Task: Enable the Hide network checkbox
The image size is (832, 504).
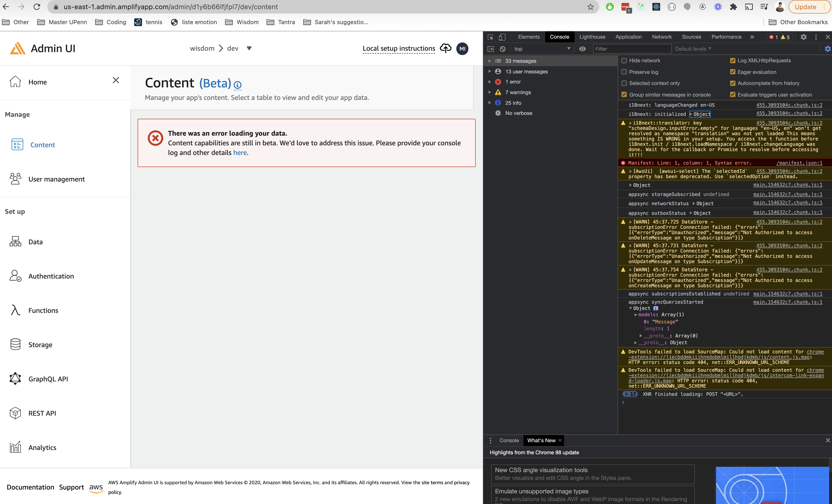Action: (x=624, y=60)
